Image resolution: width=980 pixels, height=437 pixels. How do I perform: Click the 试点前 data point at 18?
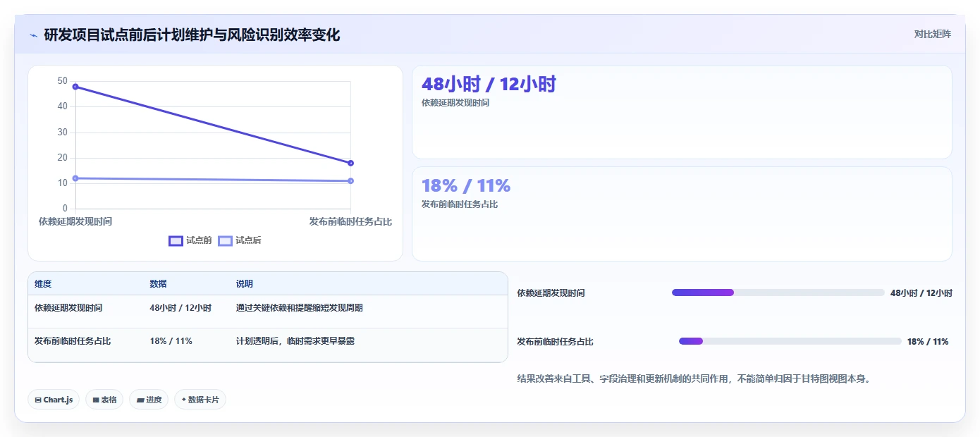[350, 163]
